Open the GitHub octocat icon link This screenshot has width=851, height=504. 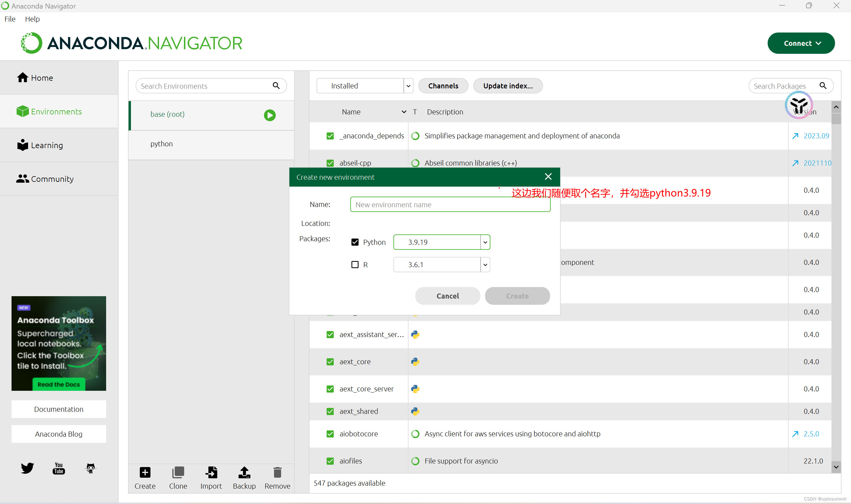[x=90, y=468]
